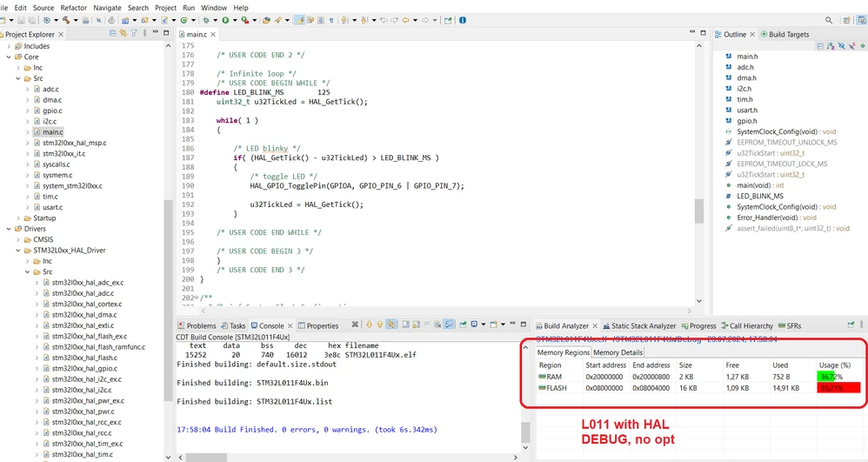Click the alphabetical Sort icon in Outline
Viewport: 868px width, 462px height.
[831, 46]
